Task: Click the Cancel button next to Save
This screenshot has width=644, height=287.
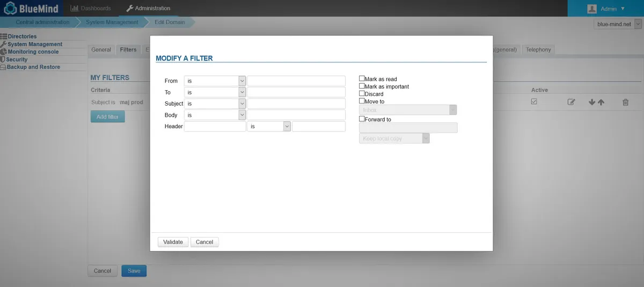Action: 102,271
